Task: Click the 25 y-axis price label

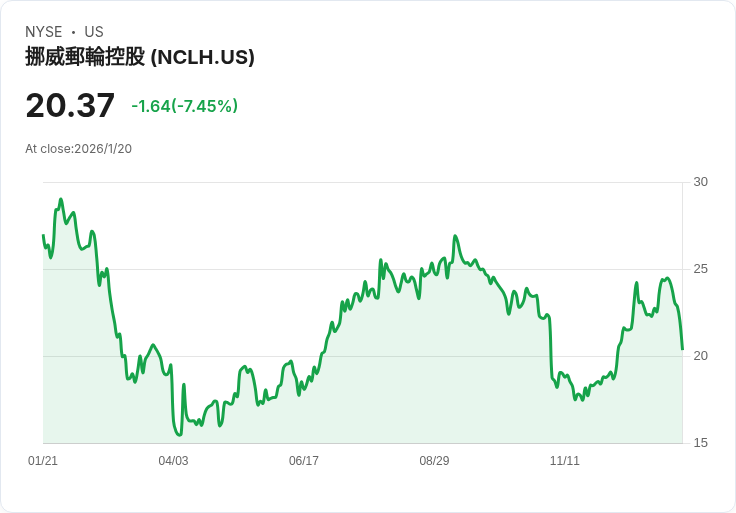Action: tap(700, 269)
